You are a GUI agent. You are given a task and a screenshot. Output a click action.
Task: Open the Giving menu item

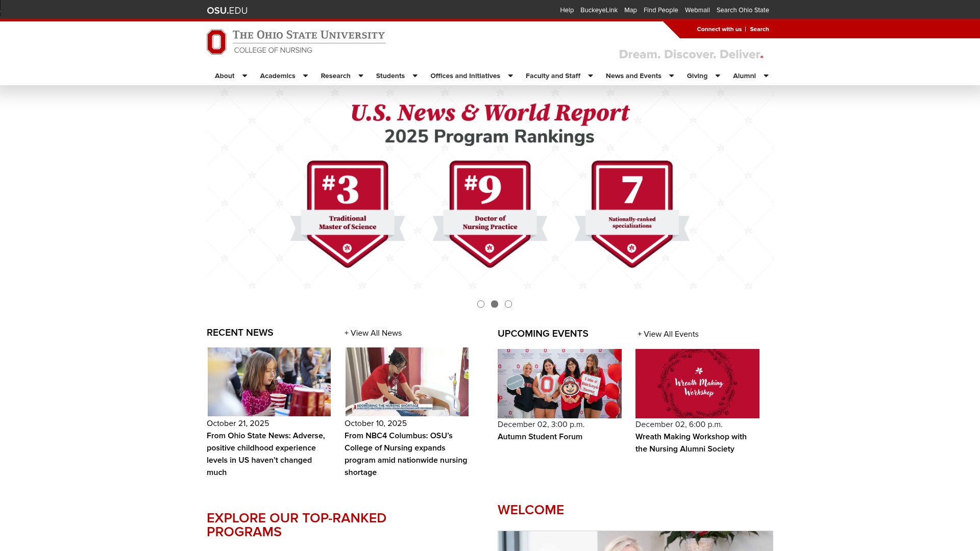point(697,76)
